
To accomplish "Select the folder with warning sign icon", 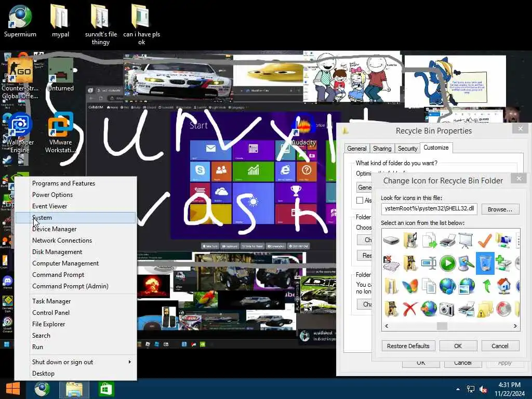I will point(485,309).
